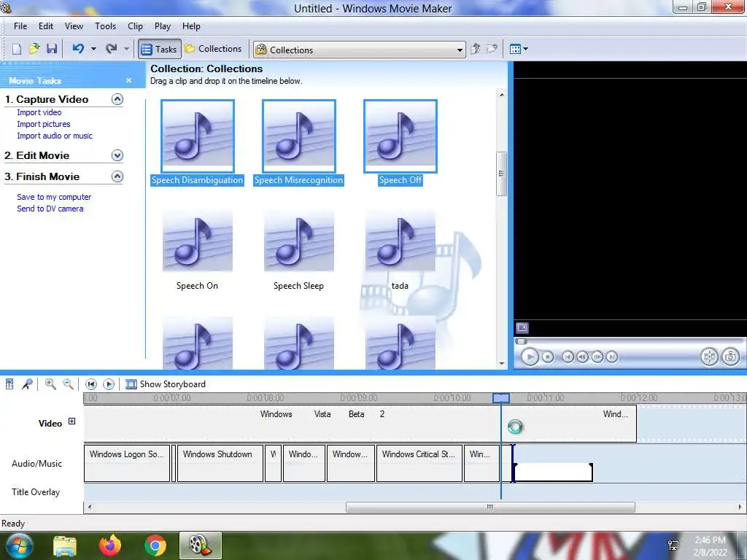Viewport: 747px width, 560px height.
Task: Click Save to my computer link
Action: pyautogui.click(x=54, y=197)
